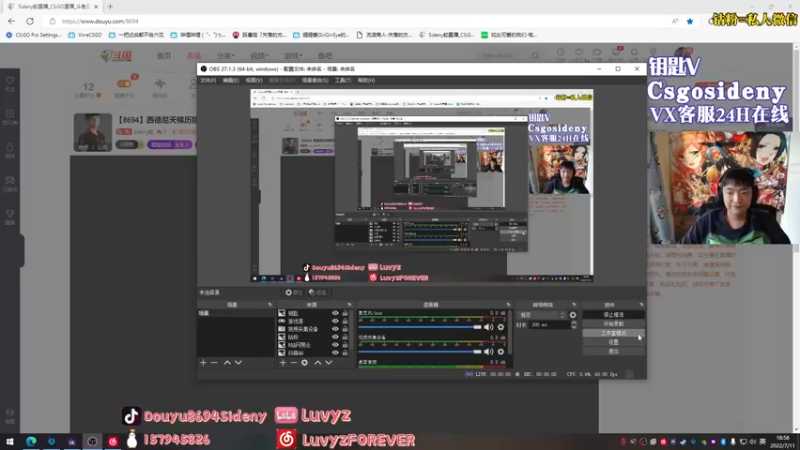Open the 帮助(H) menu in OBS
Viewport: 800px width, 450px height.
pyautogui.click(x=366, y=81)
